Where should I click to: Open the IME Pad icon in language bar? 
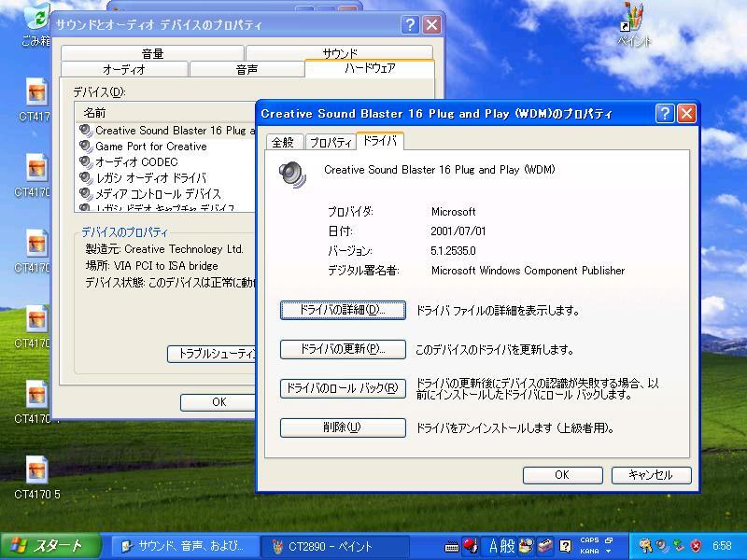point(527,546)
